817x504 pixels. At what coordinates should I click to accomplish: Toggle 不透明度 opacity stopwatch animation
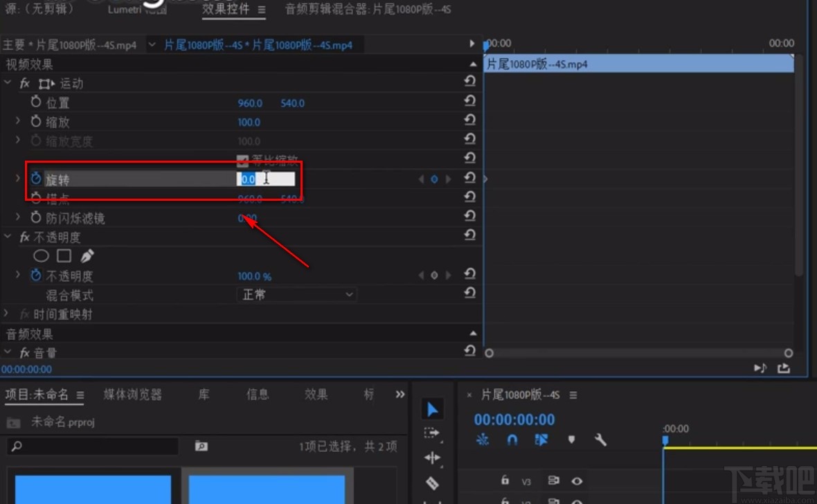[35, 275]
